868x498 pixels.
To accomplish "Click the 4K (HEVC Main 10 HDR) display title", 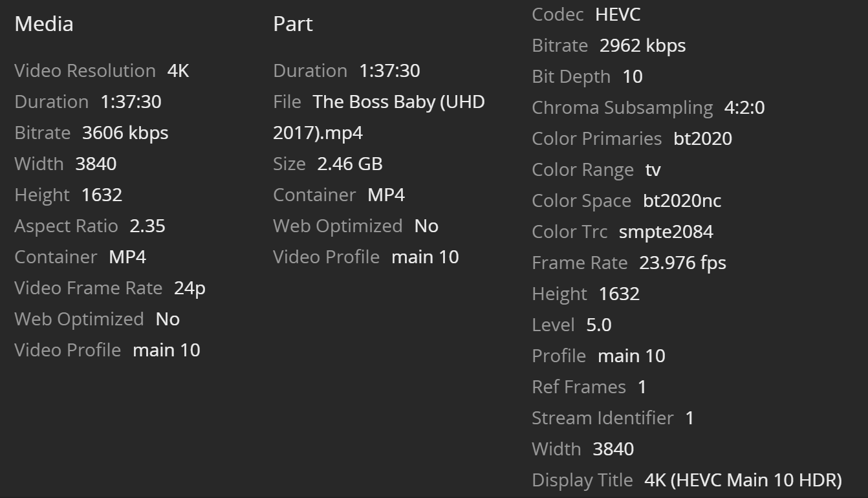I will 743,480.
